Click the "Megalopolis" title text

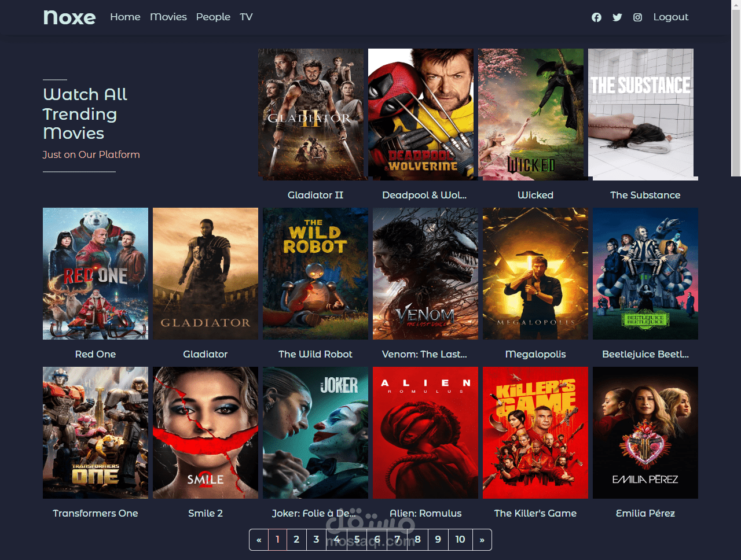535,354
